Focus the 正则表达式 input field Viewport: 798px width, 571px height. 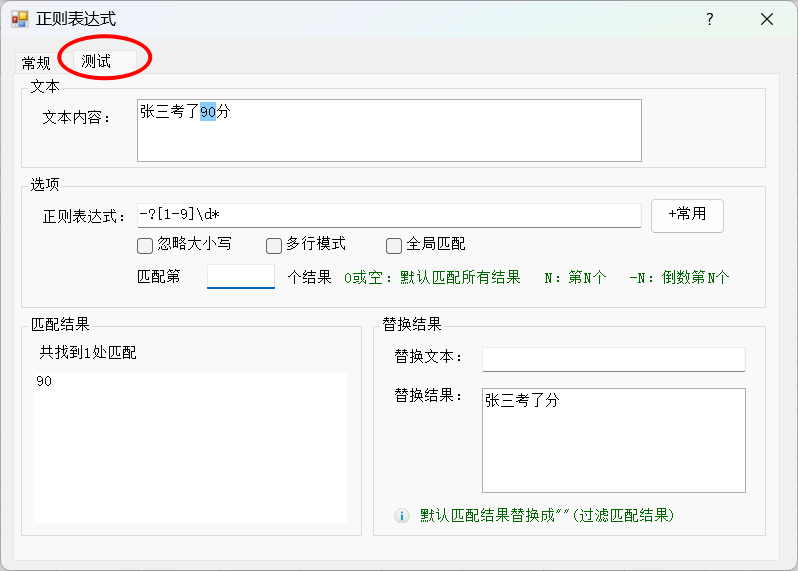click(389, 215)
